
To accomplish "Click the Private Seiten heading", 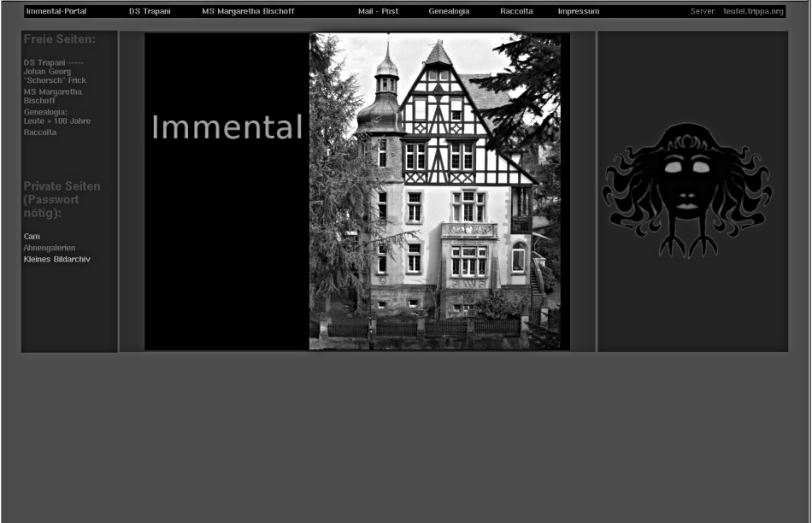I will [62, 199].
